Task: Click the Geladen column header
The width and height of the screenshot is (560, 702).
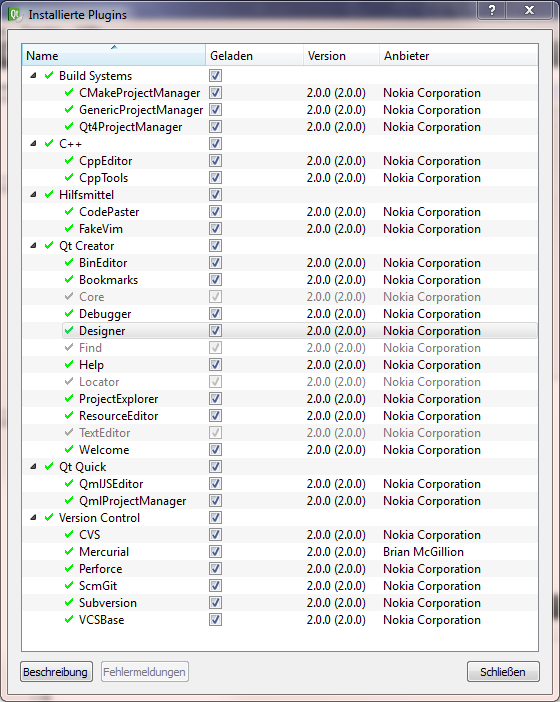Action: pos(254,55)
